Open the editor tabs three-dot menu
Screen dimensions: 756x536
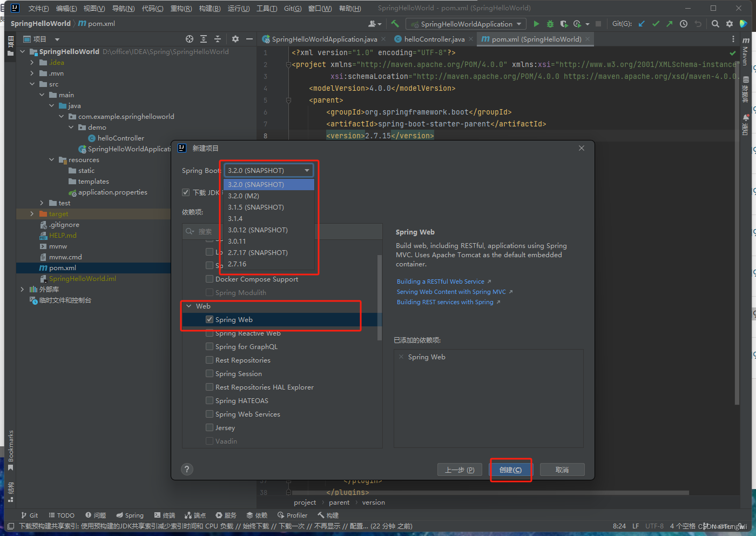click(733, 39)
